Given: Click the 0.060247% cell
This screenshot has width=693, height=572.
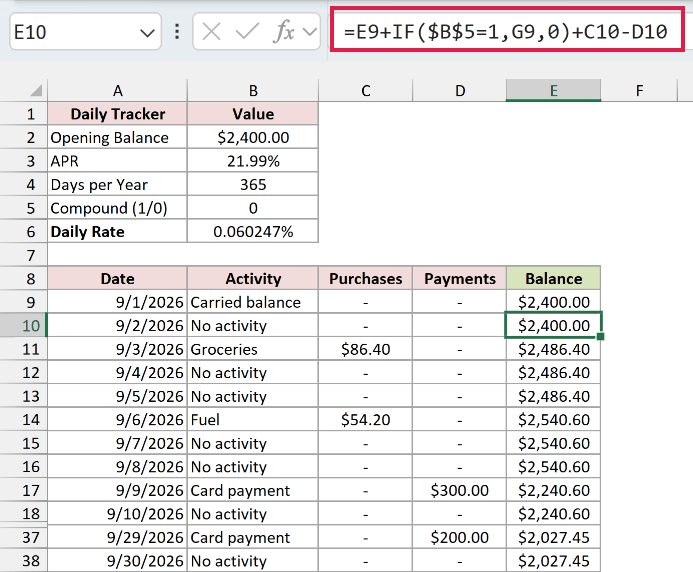Looking at the screenshot, I should tap(253, 232).
